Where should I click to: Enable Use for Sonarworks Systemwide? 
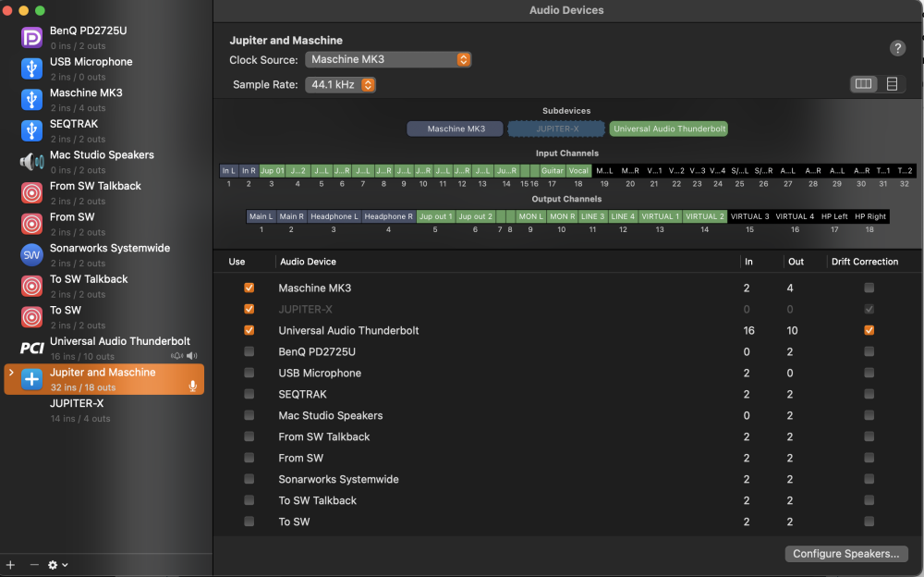coord(249,479)
